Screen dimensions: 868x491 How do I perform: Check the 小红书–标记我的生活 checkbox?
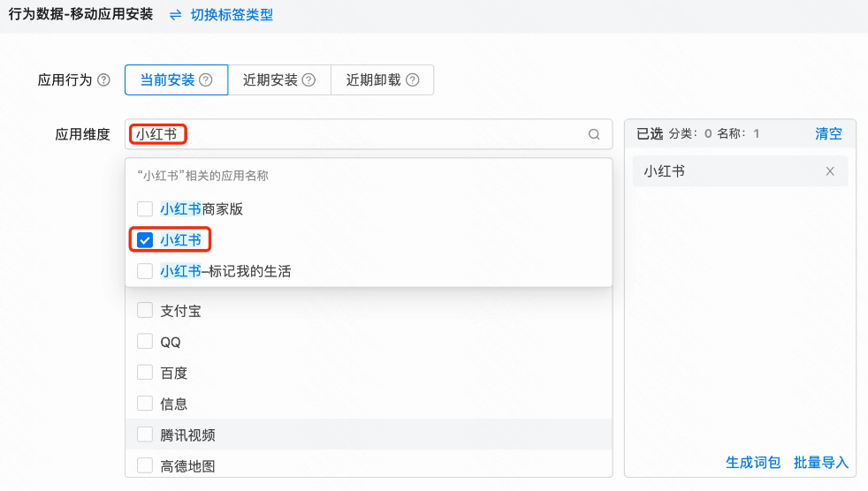pos(145,271)
